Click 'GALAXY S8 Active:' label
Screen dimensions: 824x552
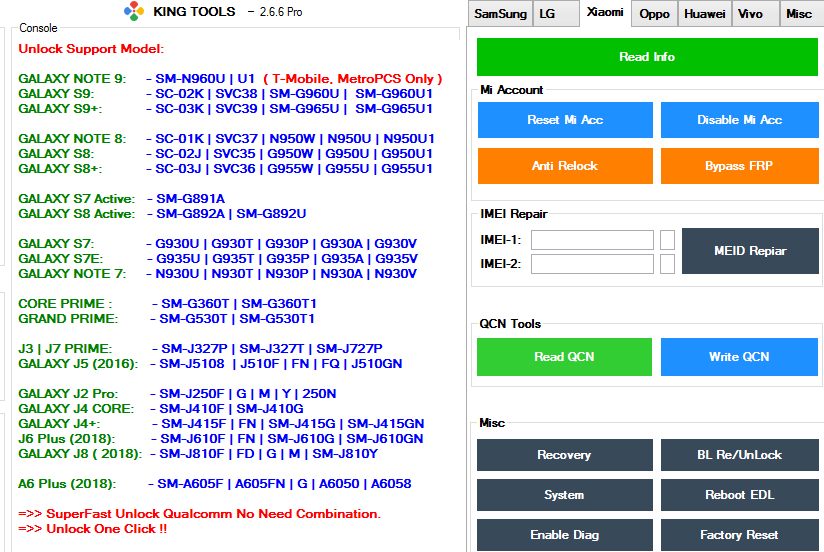(x=77, y=214)
